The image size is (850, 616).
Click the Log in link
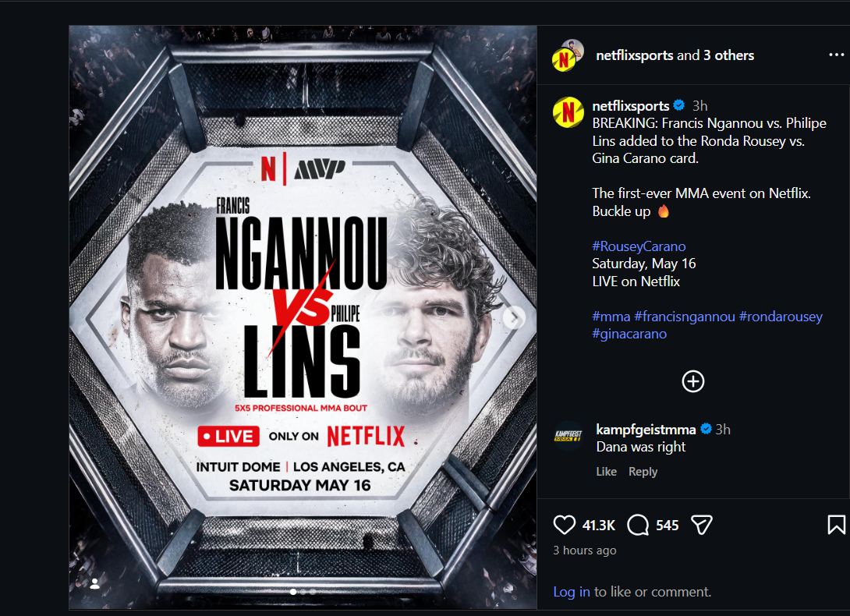572,592
